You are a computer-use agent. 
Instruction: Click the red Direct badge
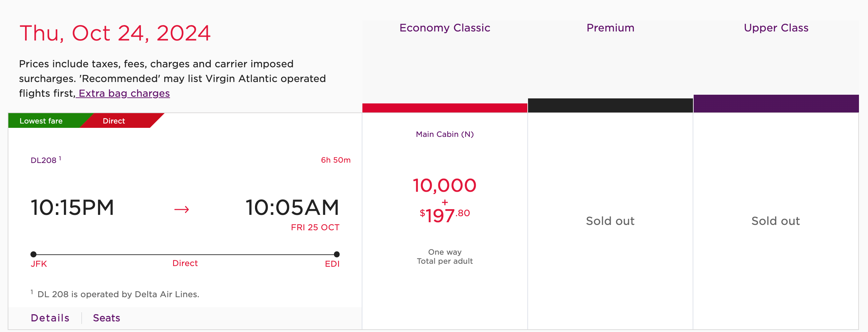pyautogui.click(x=114, y=121)
